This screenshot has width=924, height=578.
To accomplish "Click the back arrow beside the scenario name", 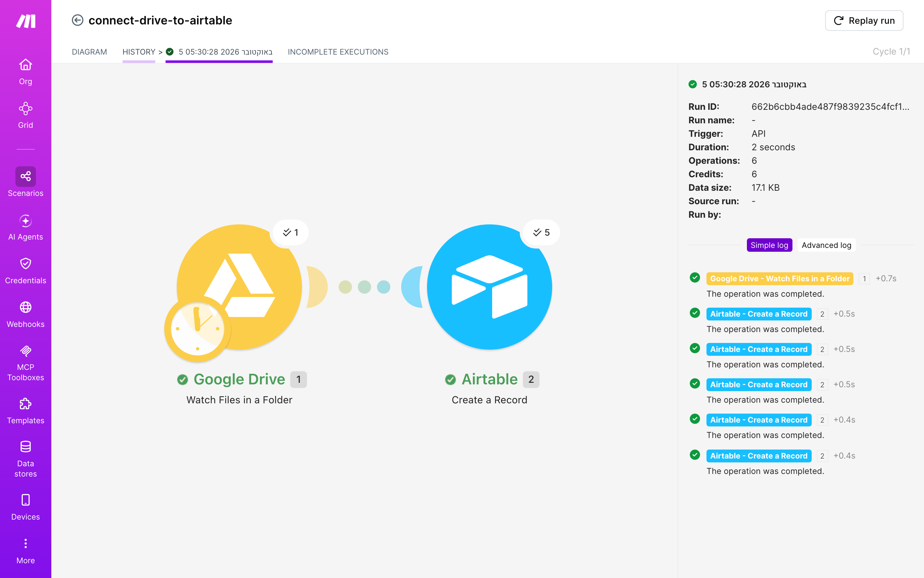I will click(x=78, y=20).
